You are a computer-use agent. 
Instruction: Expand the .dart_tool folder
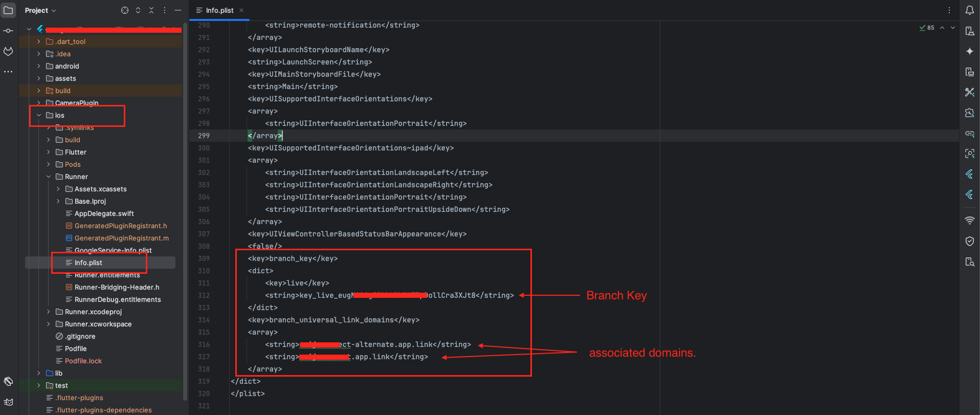point(39,41)
